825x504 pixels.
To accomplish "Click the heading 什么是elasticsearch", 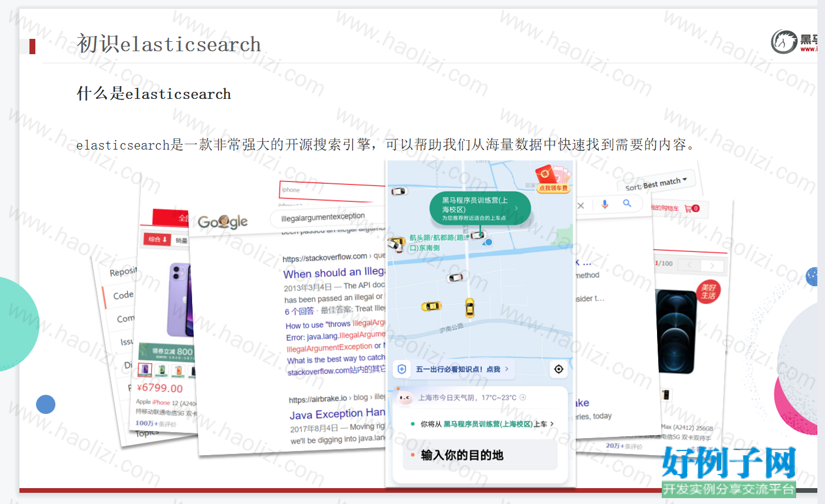I will (x=154, y=94).
